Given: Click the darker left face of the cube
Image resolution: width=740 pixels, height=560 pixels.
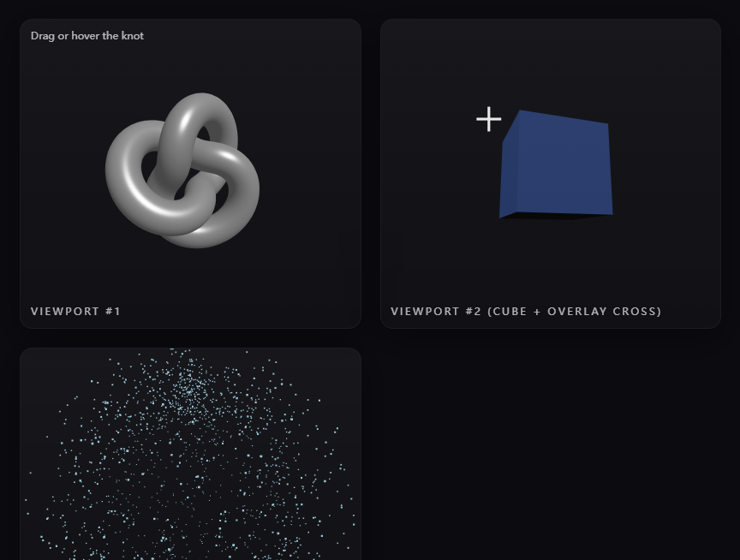Looking at the screenshot, I should pos(510,165).
